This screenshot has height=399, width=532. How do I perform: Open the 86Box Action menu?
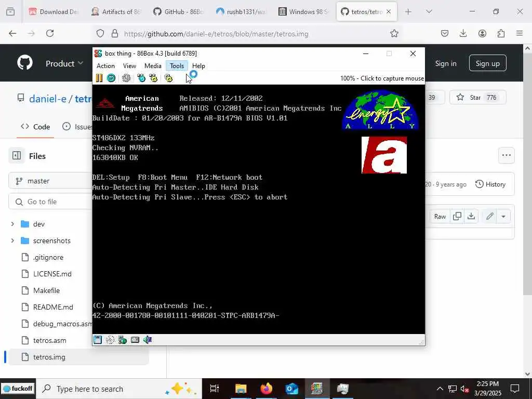click(x=105, y=66)
